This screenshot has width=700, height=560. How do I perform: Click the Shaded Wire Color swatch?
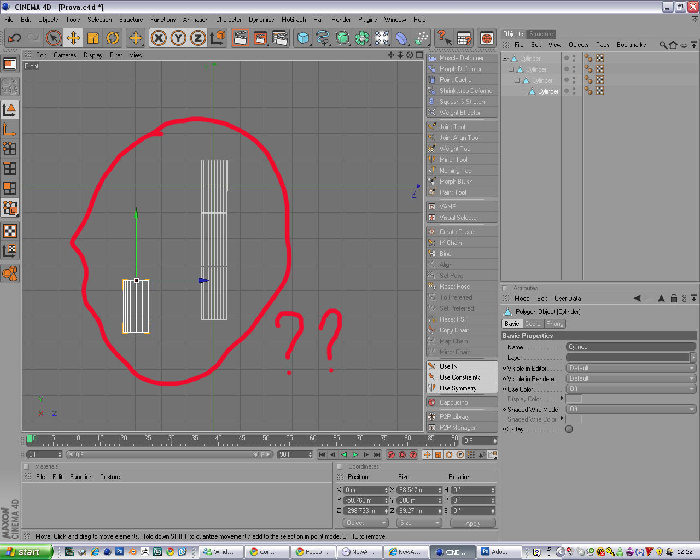(574, 419)
